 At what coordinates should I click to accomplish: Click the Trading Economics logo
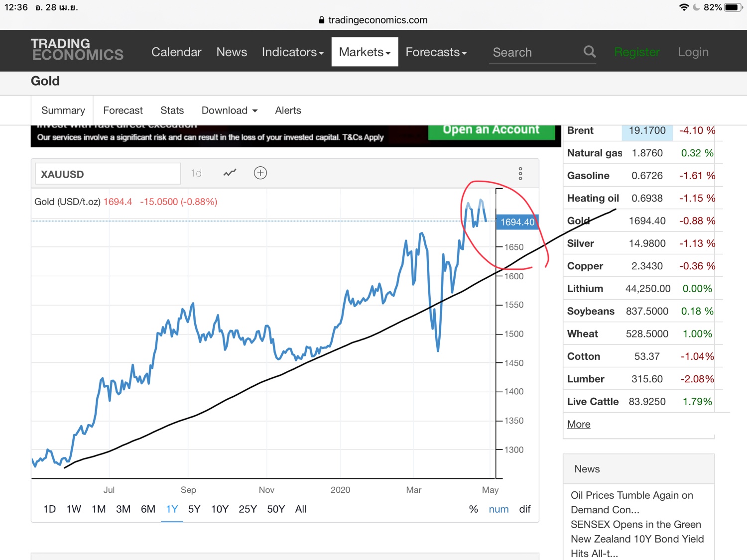[77, 50]
